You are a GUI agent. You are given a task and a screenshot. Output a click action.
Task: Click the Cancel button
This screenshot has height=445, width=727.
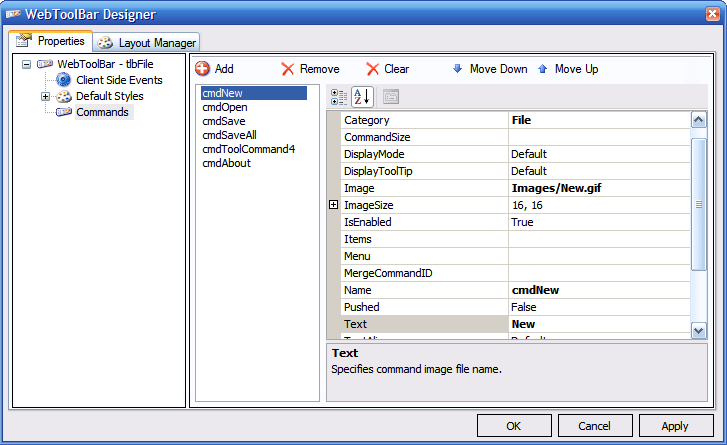(595, 426)
